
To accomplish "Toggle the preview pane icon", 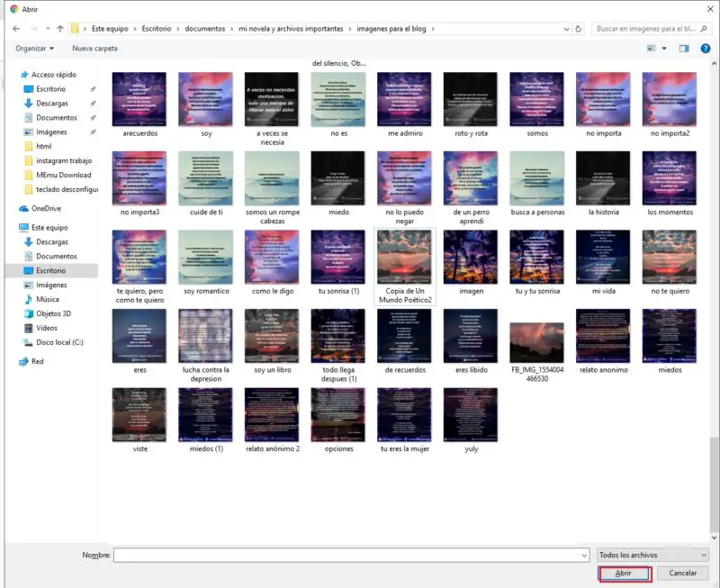I will click(684, 49).
